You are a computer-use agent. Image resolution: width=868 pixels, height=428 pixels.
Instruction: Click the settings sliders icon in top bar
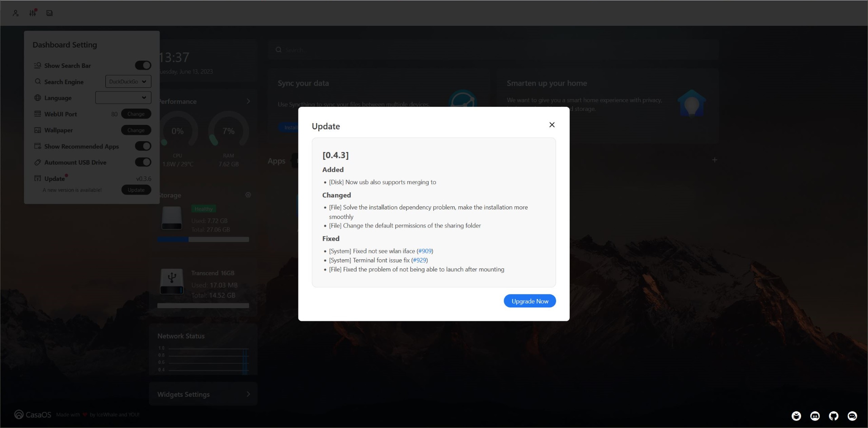click(33, 13)
